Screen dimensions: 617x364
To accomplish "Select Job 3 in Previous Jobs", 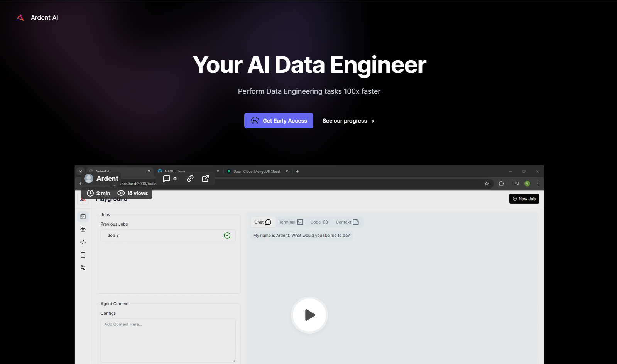I will pyautogui.click(x=168, y=236).
